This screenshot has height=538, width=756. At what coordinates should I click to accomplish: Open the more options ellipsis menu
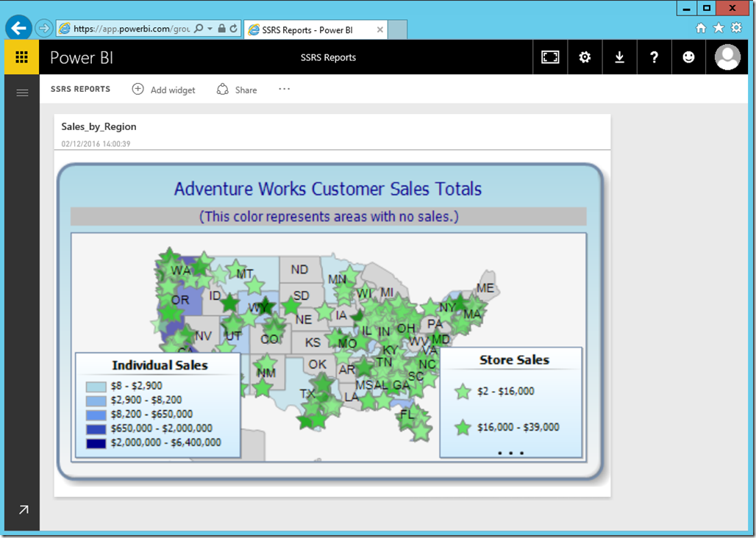pos(285,89)
